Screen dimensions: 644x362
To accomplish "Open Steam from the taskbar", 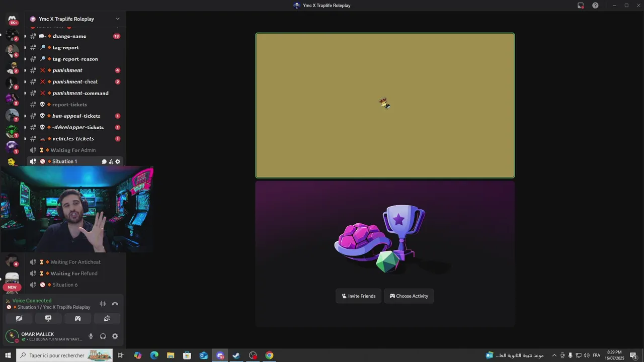I will 236,355.
